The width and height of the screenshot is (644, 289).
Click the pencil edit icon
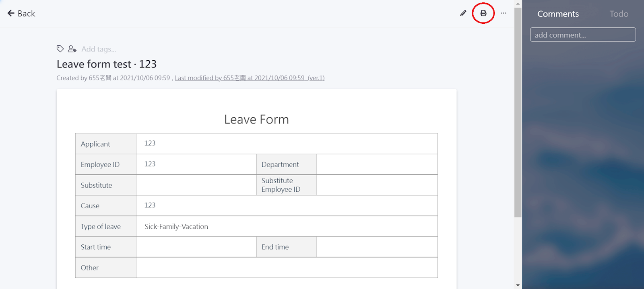[x=463, y=13]
